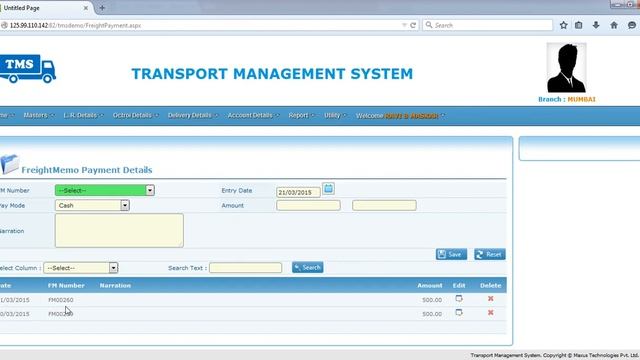Select the first row 500.00 amount
The image size is (640, 360).
432,300
